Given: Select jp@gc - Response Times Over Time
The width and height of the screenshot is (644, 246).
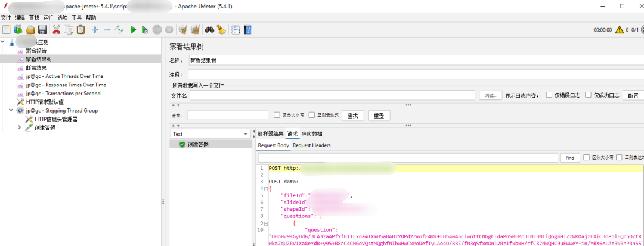Looking at the screenshot, I should (x=66, y=85).
